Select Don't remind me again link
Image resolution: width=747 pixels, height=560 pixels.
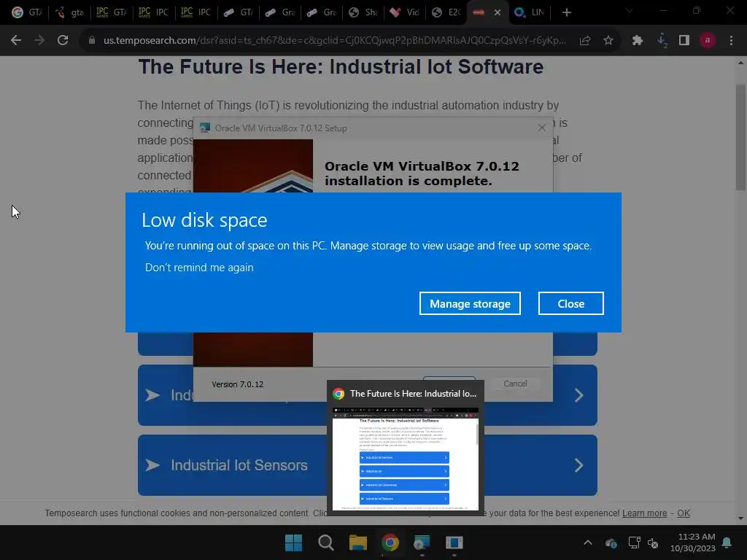[199, 268]
